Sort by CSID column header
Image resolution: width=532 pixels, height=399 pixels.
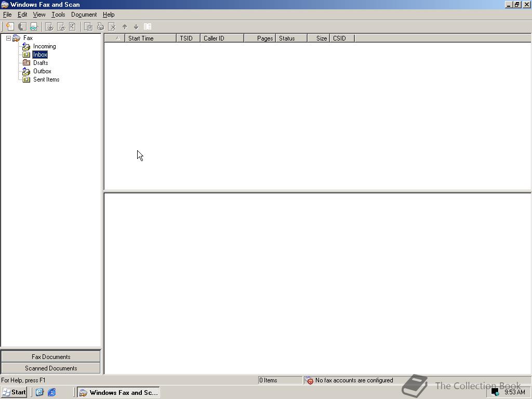(342, 38)
